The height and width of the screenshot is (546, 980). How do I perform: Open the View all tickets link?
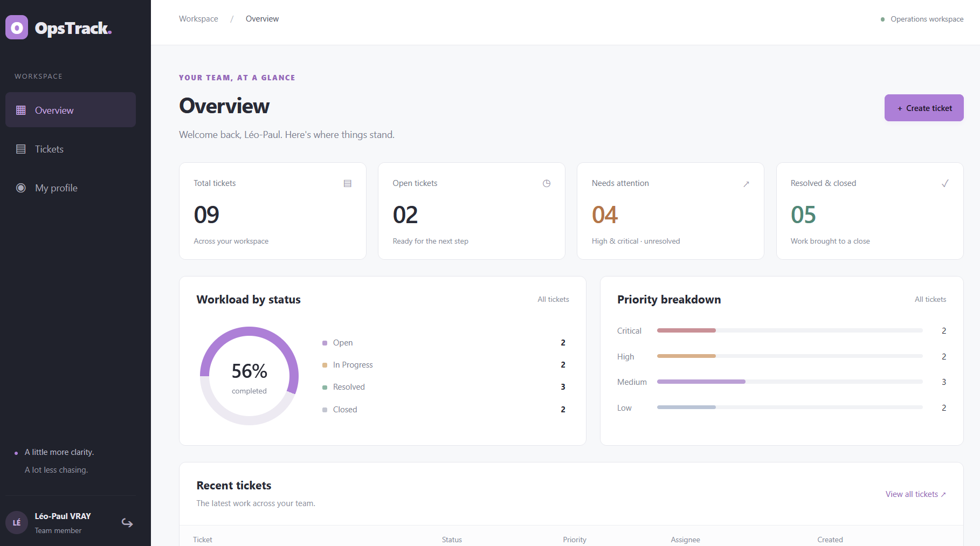(916, 494)
